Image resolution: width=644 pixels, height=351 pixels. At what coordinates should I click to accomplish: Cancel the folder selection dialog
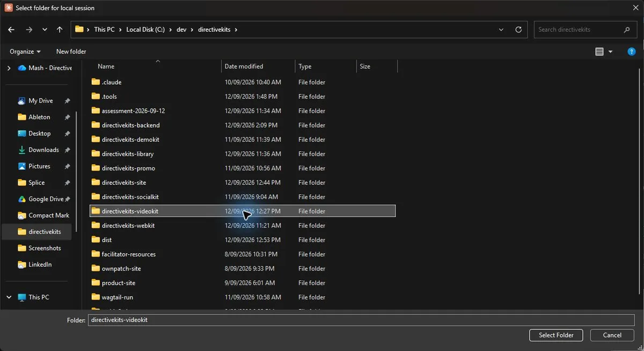(x=612, y=335)
